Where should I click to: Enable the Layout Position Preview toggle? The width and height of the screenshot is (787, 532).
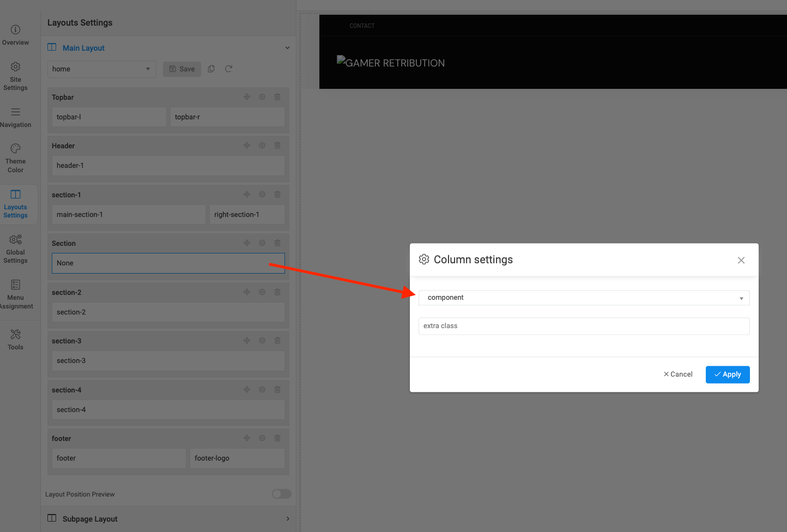pos(281,494)
